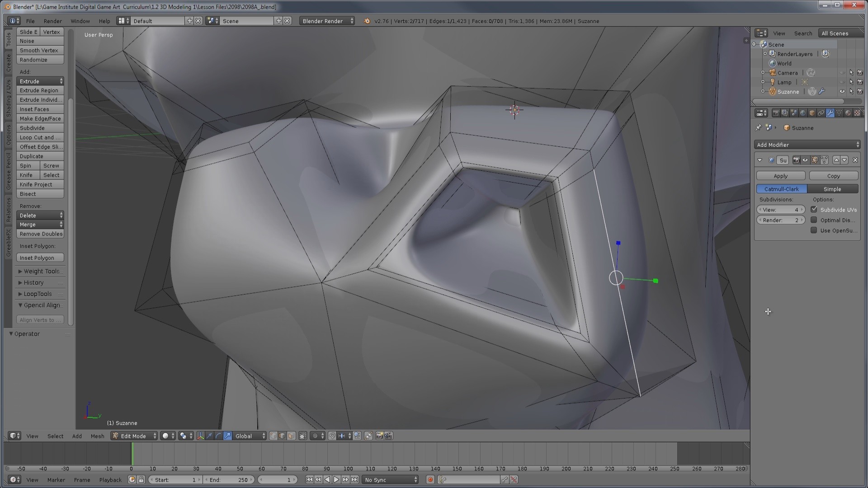Screen dimensions: 868x488
Task: Open the World properties tab globe icon
Action: [803, 113]
